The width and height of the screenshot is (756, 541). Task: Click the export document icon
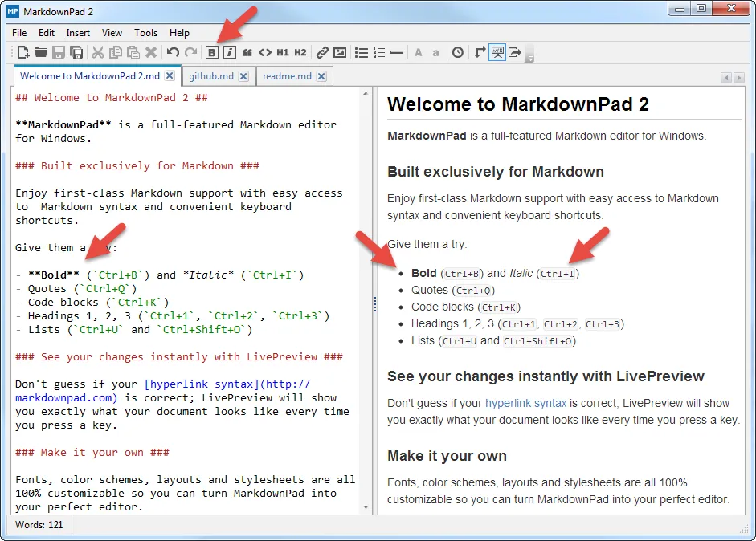coord(515,52)
